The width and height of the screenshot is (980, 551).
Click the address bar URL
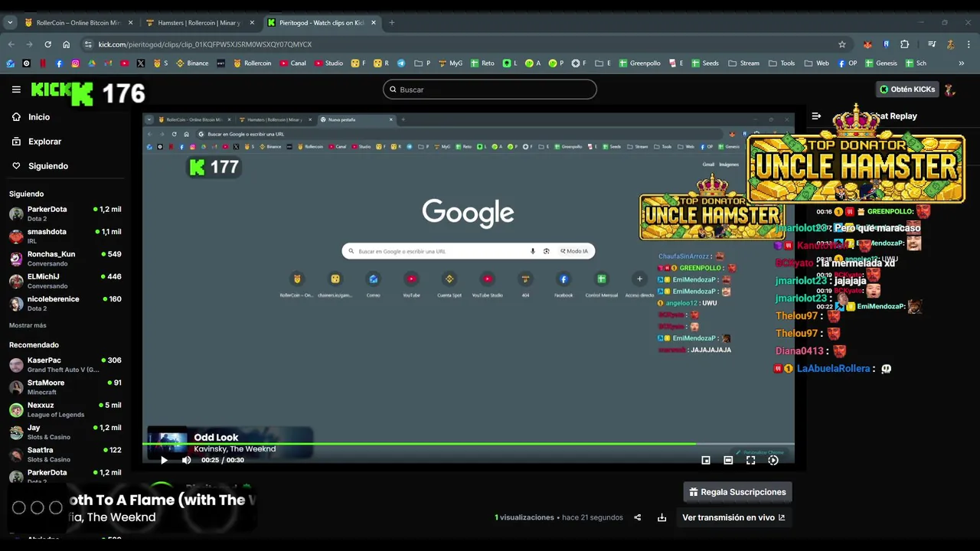click(205, 44)
